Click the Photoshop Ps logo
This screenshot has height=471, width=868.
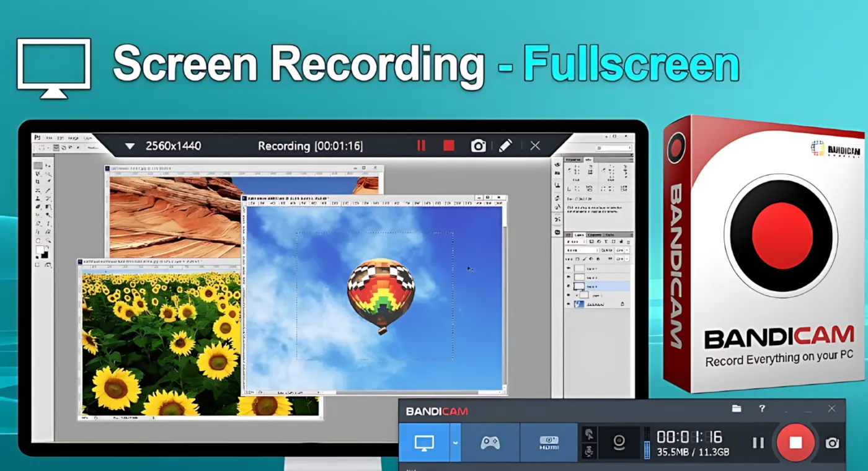pyautogui.click(x=37, y=138)
